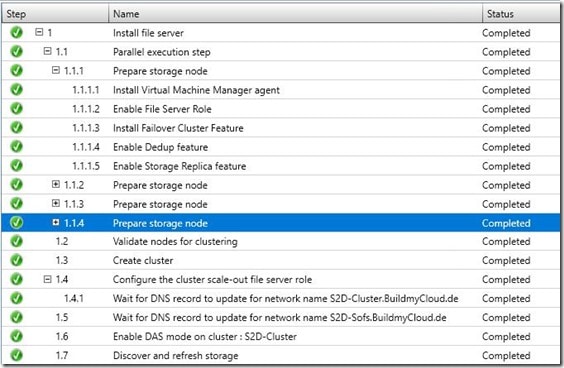Click Completed status of Enable Dedup feature row

(506, 147)
